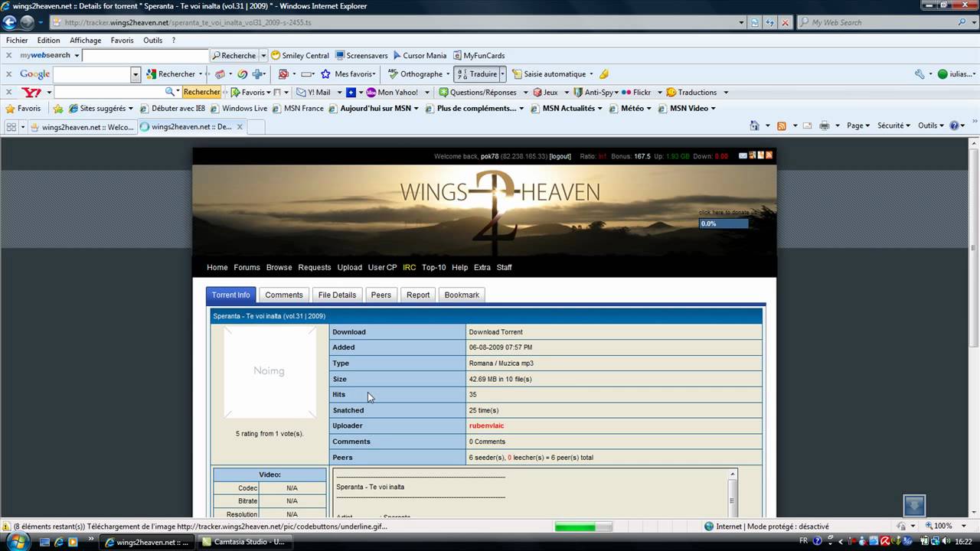Screen dimensions: 980x551
Task: Click the IRC navigation link
Action: click(409, 267)
